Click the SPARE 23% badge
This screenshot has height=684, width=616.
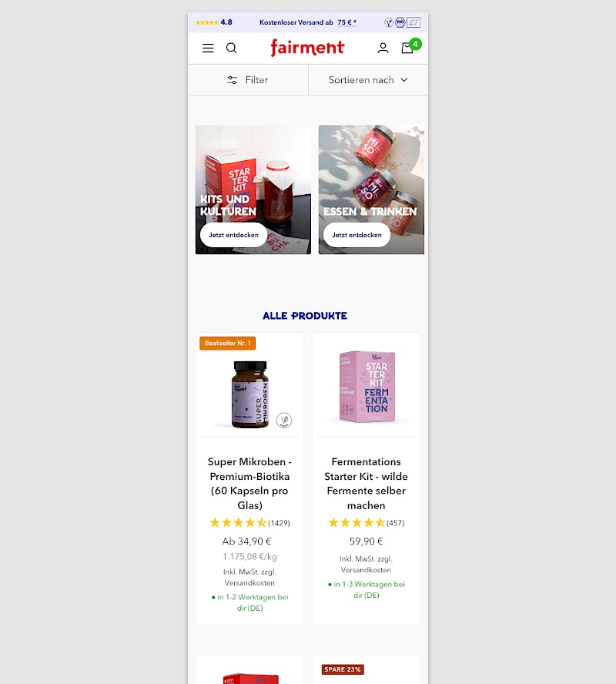[x=343, y=669]
